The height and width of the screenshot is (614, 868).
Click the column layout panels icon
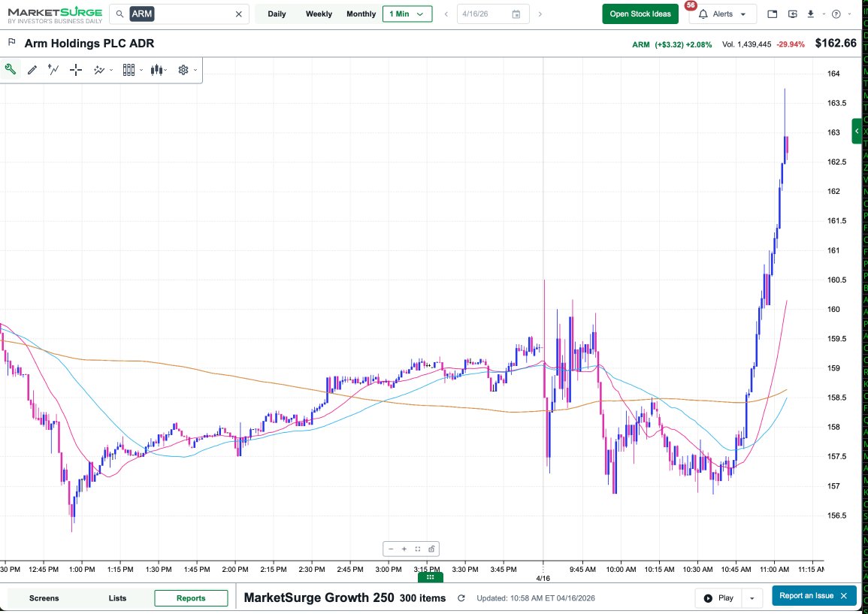coord(129,70)
